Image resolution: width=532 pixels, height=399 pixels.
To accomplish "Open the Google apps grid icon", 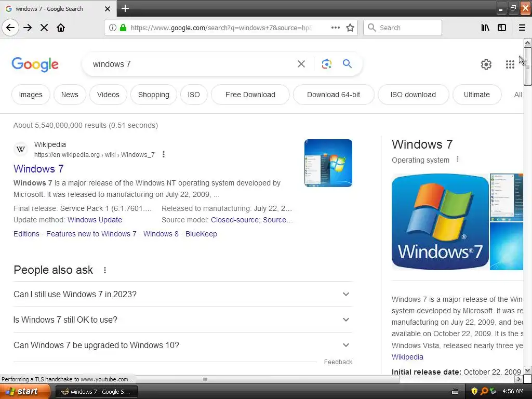I will pos(510,64).
